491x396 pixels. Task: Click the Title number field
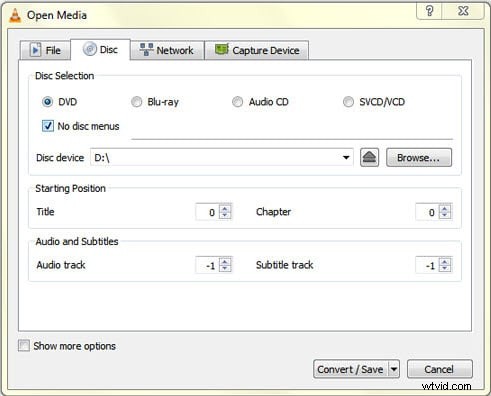(207, 212)
